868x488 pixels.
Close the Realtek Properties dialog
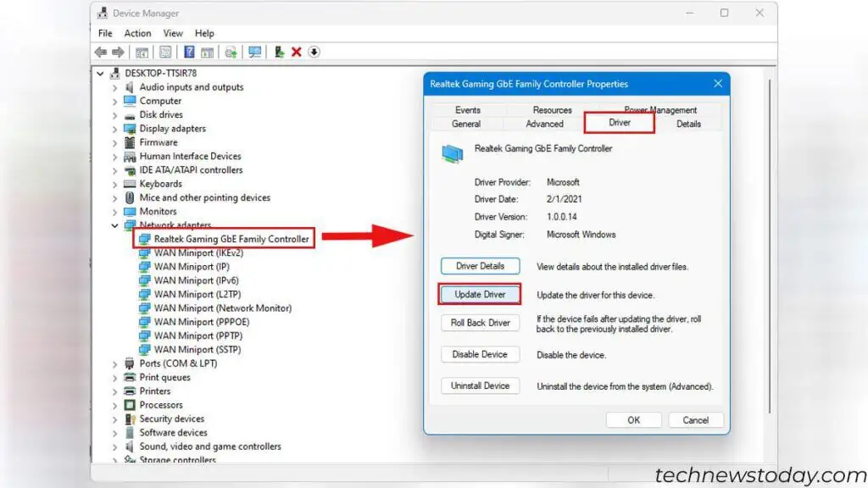[x=717, y=84]
